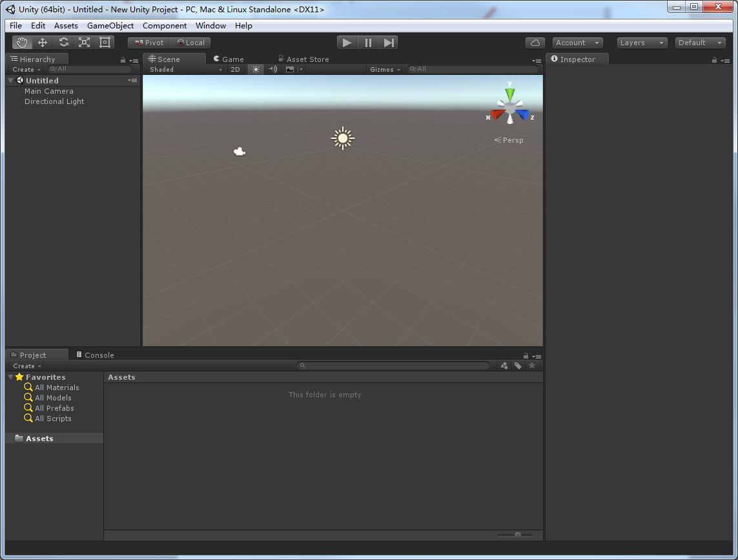Select the Inspector tab
Image resolution: width=738 pixels, height=560 pixels.
pyautogui.click(x=577, y=59)
